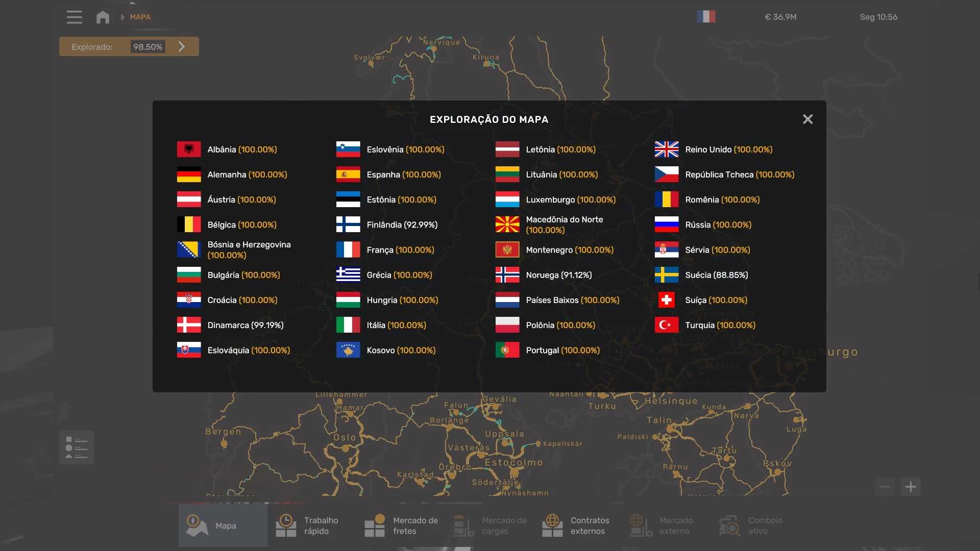The image size is (980, 551).
Task: Click Mercado externo icon
Action: (x=641, y=525)
